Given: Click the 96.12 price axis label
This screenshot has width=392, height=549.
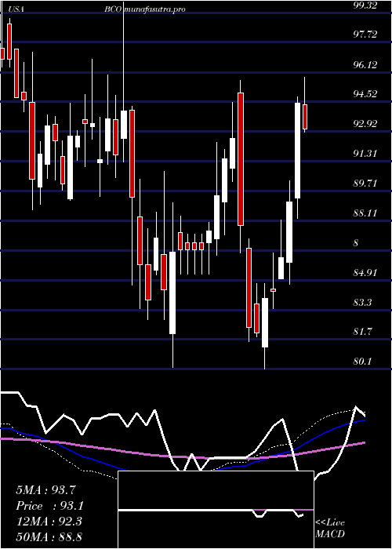Looking at the screenshot, I should [365, 64].
